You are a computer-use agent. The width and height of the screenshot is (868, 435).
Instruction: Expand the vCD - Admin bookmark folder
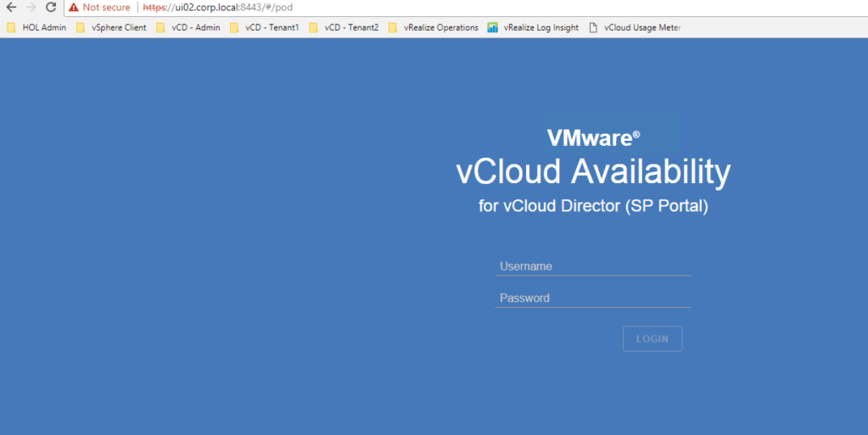(x=188, y=27)
